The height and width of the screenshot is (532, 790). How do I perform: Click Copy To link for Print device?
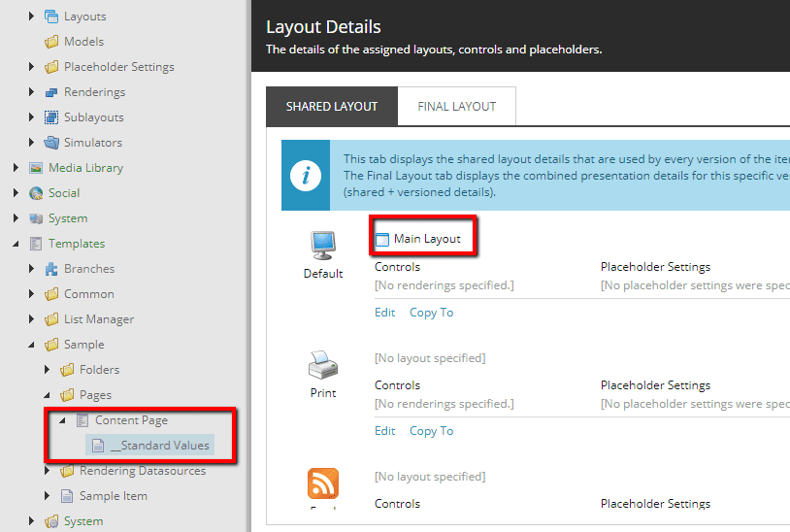[x=431, y=431]
